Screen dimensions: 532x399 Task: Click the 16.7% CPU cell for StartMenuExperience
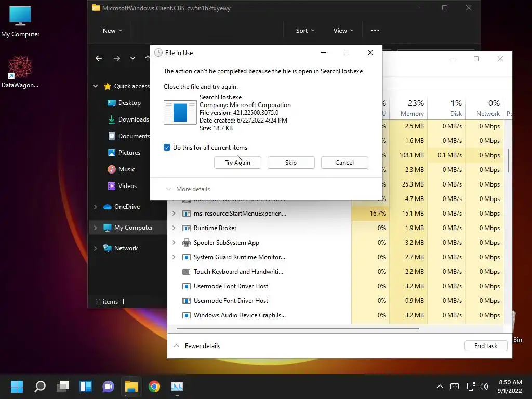(x=370, y=214)
